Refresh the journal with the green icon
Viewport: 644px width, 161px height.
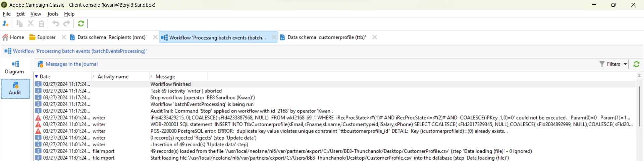pos(636,64)
